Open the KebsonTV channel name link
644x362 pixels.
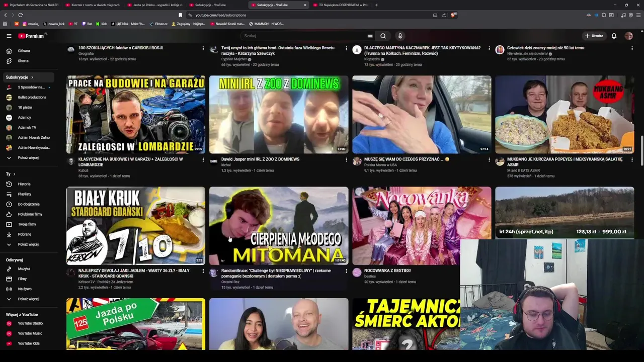[x=106, y=282]
